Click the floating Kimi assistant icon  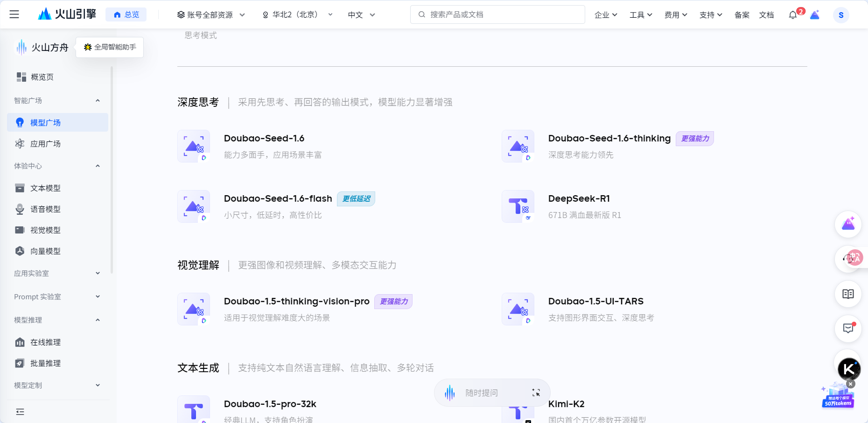[x=848, y=369]
